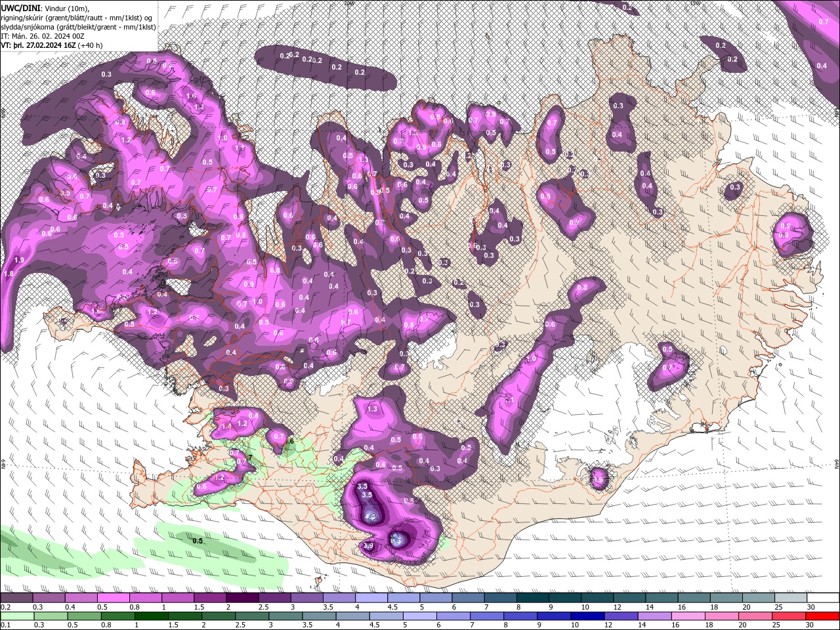
Task: Pick the dark teal 8 swatch in snow legend
Action: 533,598
